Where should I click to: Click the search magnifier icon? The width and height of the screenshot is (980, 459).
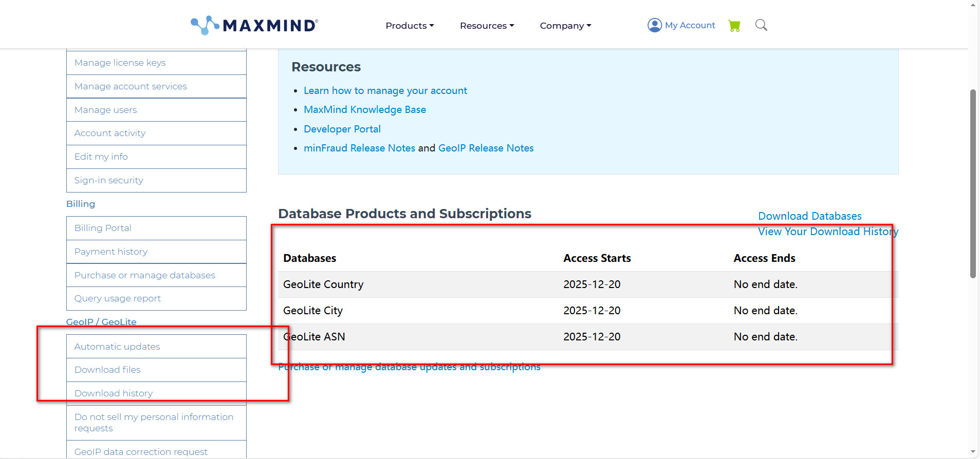click(x=761, y=25)
